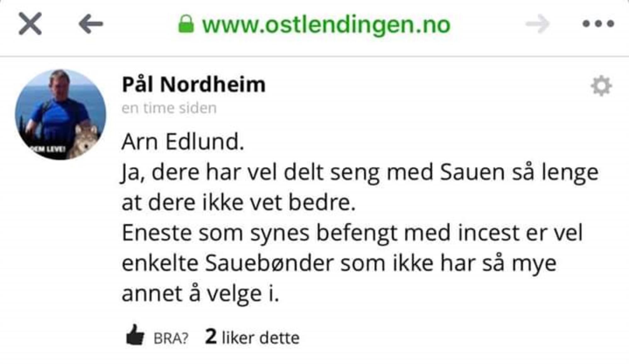
Task: Open the three-dot browser menu
Action: (x=598, y=24)
